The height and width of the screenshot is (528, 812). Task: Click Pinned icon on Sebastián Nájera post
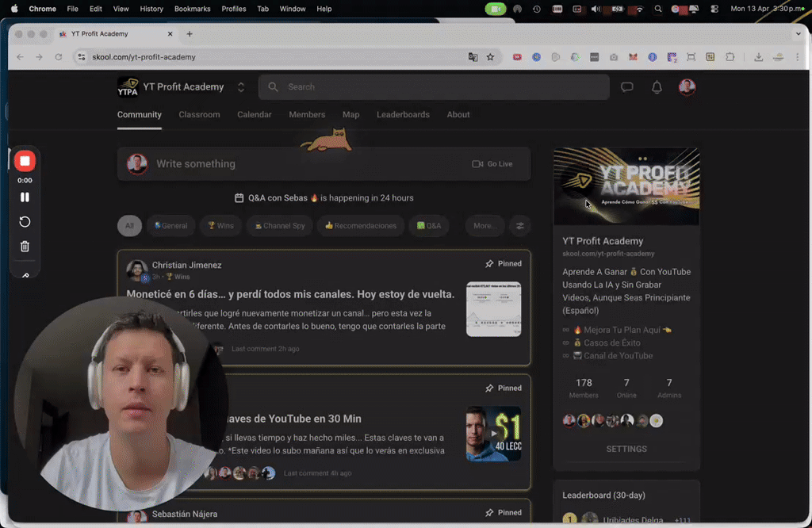489,512
